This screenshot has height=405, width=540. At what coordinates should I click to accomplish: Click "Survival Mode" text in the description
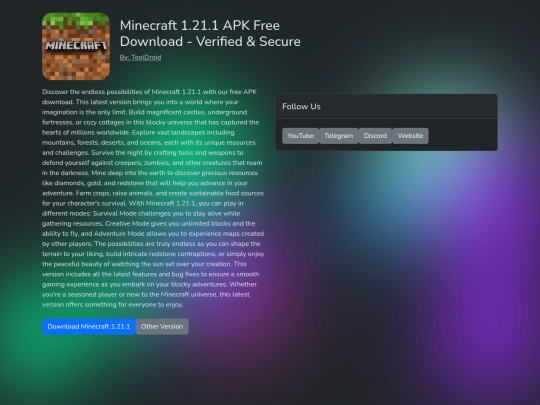pos(114,214)
